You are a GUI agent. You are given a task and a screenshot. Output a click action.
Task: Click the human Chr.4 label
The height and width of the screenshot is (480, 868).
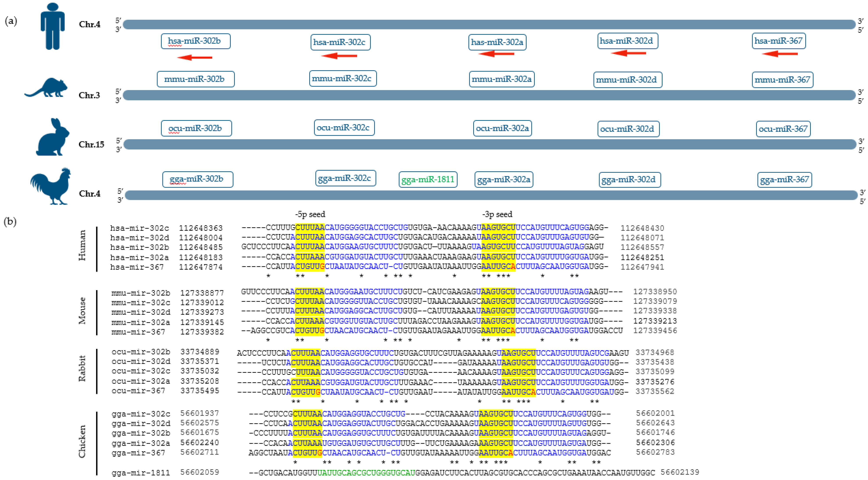click(90, 25)
